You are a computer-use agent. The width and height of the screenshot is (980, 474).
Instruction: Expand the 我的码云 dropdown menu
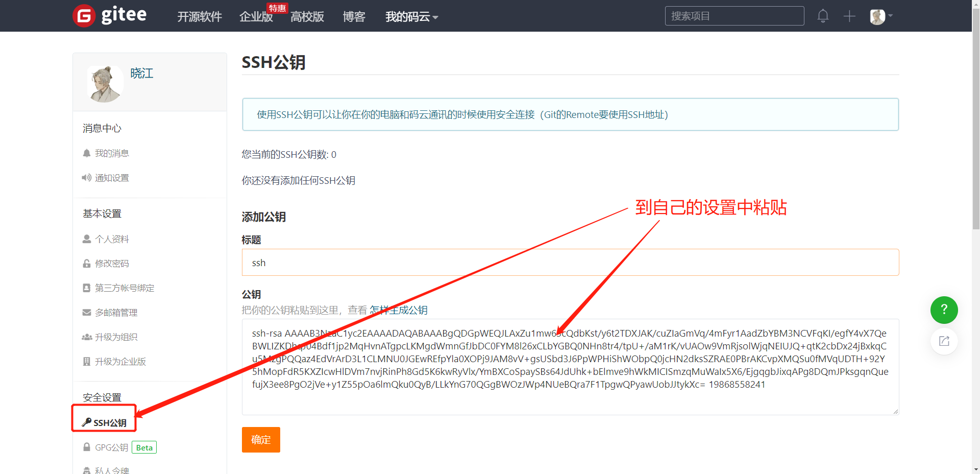[411, 17]
